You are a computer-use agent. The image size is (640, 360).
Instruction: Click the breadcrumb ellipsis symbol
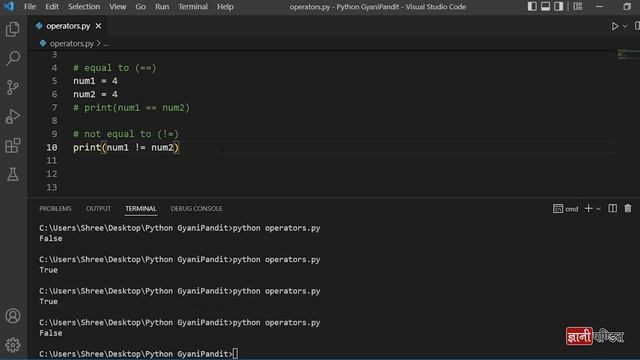click(x=106, y=44)
